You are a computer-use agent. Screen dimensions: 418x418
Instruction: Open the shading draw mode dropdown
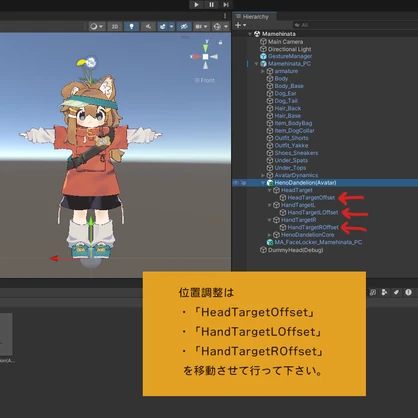pos(97,26)
